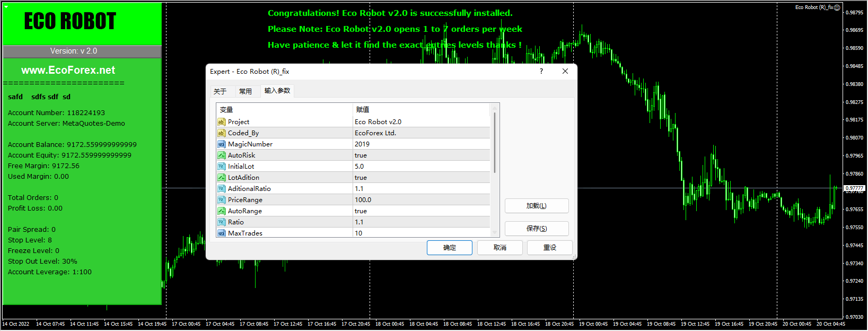Click the MagicNumber variable name
The image size is (868, 331).
click(x=250, y=144)
